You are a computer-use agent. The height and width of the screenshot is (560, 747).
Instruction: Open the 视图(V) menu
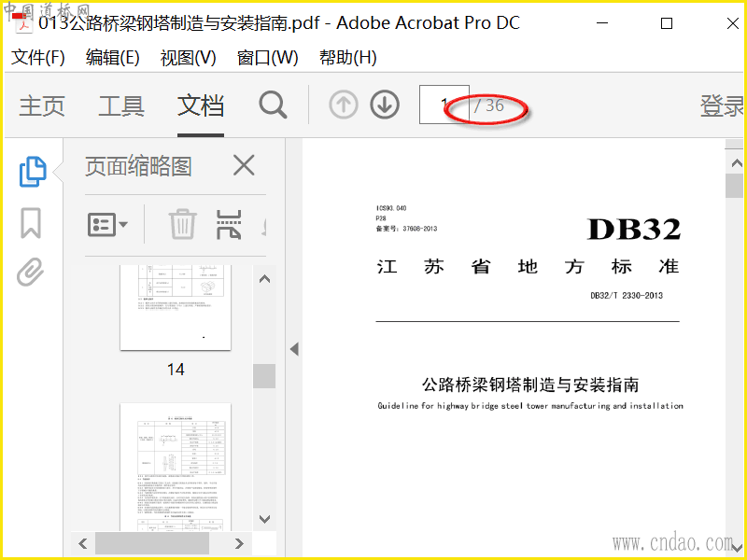[x=189, y=58]
